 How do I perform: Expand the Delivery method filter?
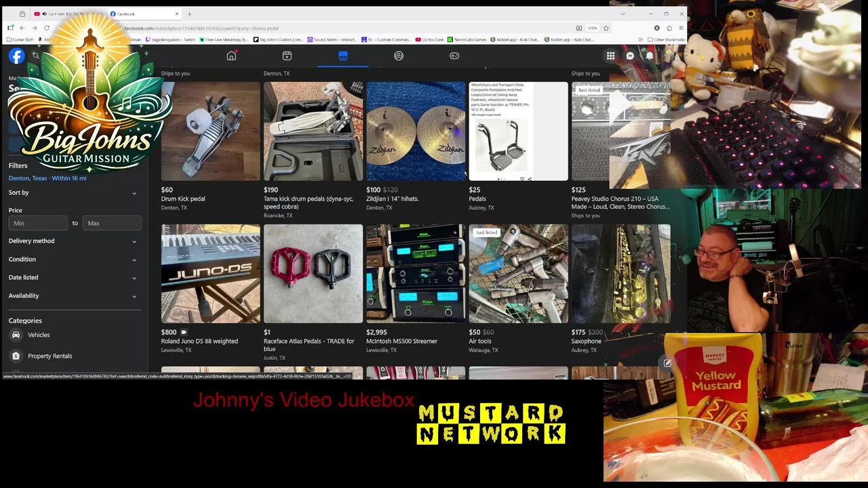(x=73, y=241)
